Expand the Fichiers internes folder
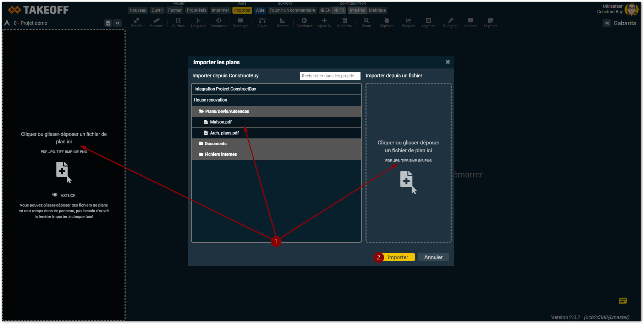This screenshot has width=644, height=324. 220,154
